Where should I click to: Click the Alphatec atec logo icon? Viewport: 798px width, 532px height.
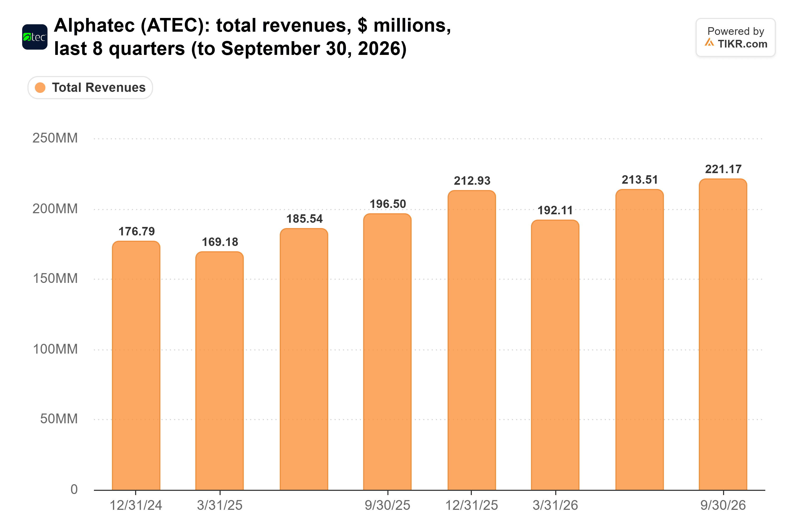[x=35, y=37]
